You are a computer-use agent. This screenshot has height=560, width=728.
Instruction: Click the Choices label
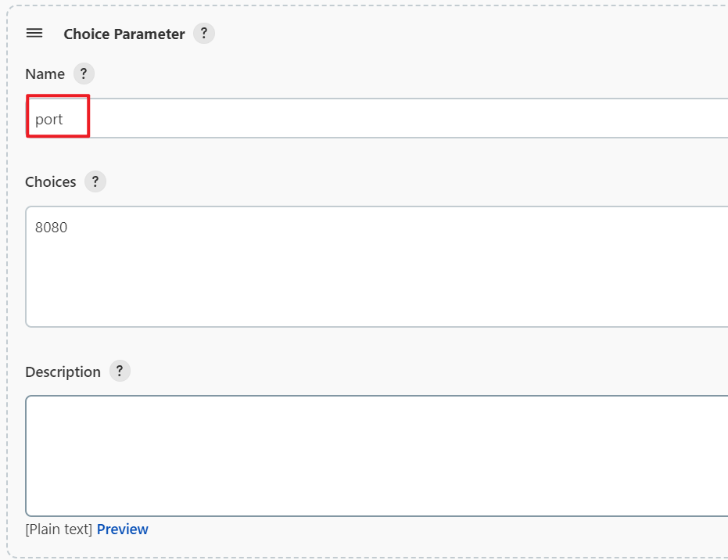51,182
